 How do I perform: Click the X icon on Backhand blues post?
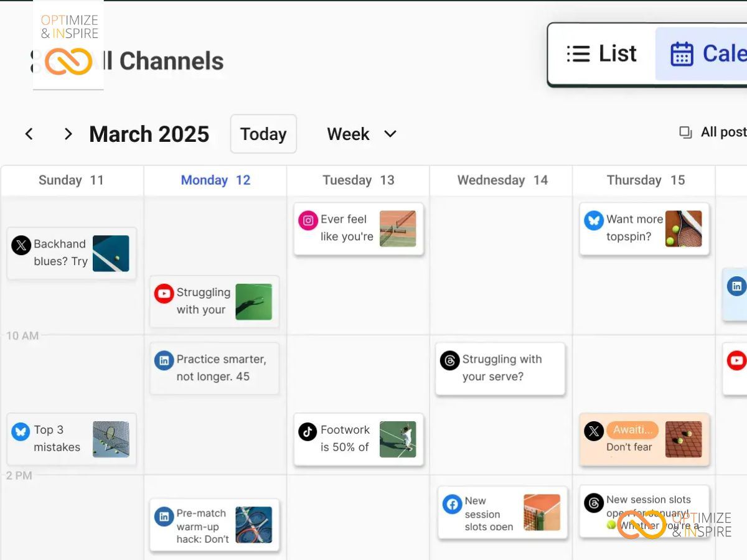point(21,245)
